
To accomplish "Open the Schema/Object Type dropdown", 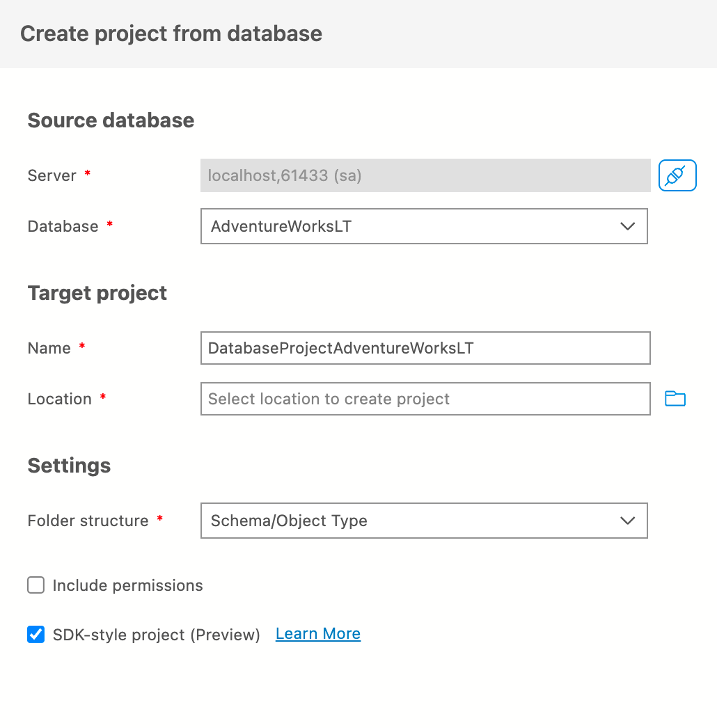I will tap(423, 521).
